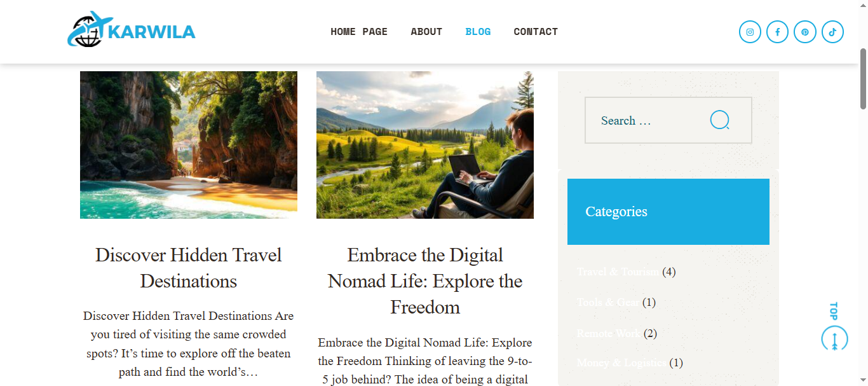Click the digital nomad laptop post thumbnail
This screenshot has width=868, height=386.
click(x=425, y=145)
